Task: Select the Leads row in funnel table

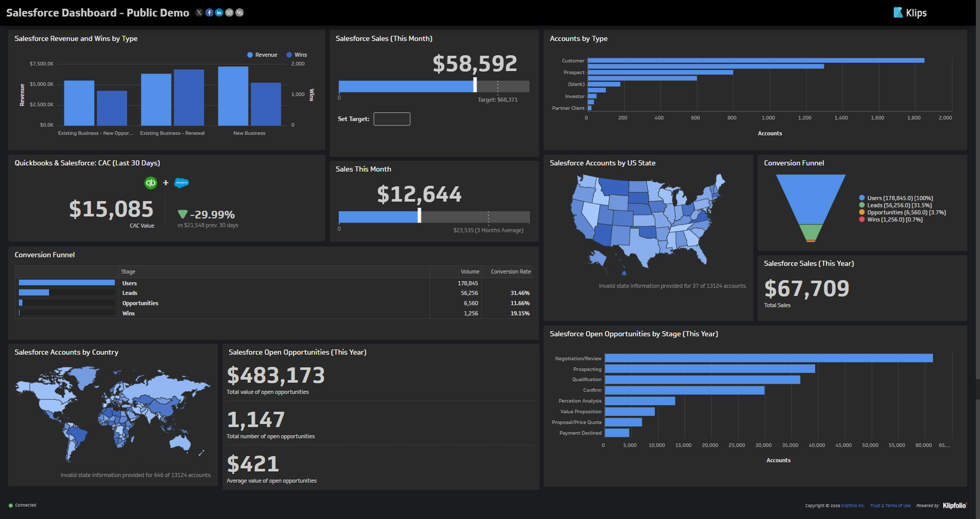Action: (x=274, y=293)
